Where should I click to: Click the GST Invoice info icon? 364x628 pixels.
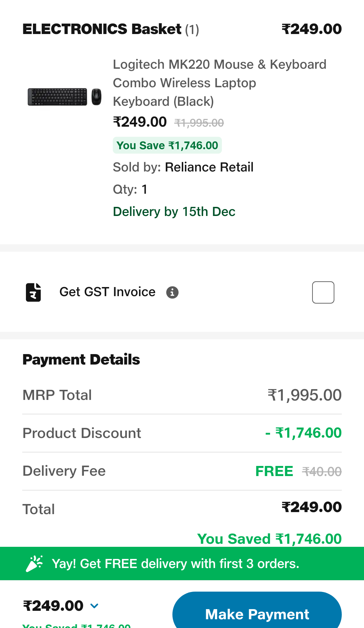click(x=172, y=292)
